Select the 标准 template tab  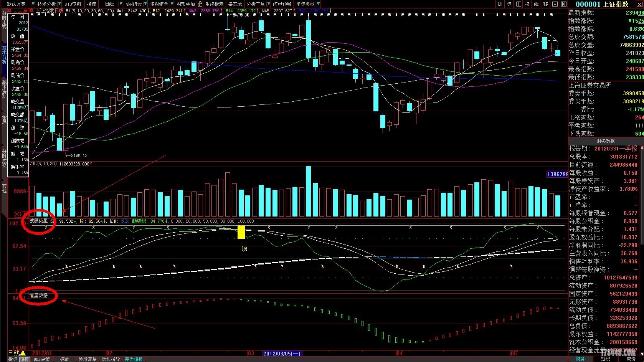[x=64, y=359]
